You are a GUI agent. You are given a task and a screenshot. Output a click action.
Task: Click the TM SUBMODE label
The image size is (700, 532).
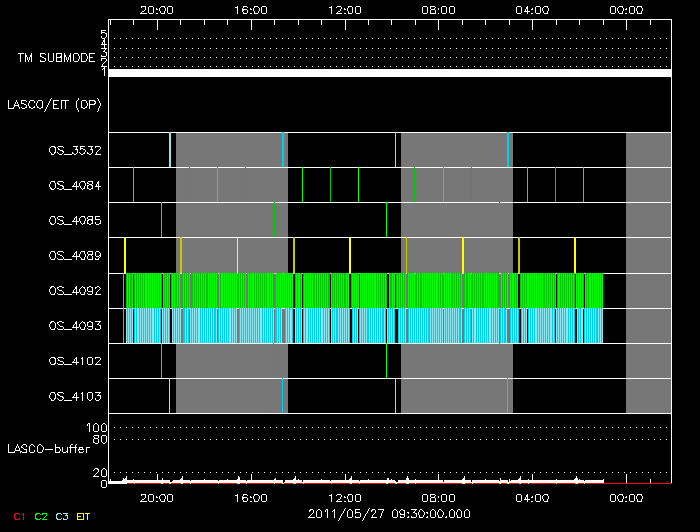tap(56, 58)
